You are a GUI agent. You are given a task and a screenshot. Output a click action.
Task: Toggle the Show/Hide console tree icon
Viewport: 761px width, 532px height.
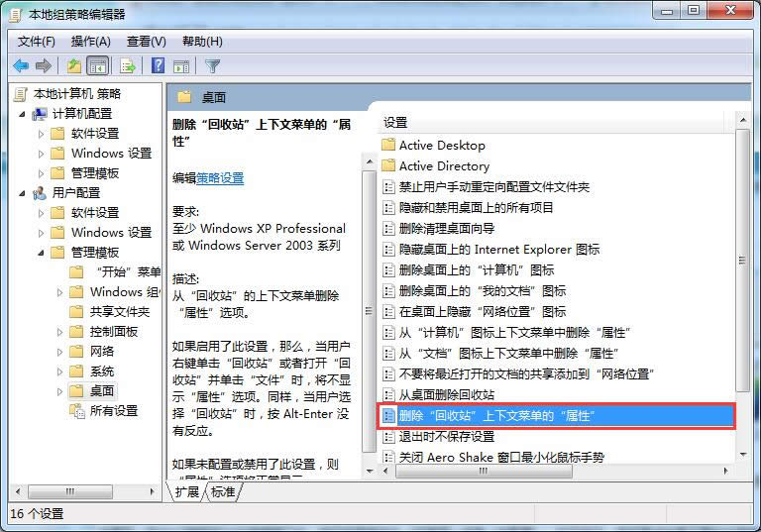pyautogui.click(x=97, y=66)
